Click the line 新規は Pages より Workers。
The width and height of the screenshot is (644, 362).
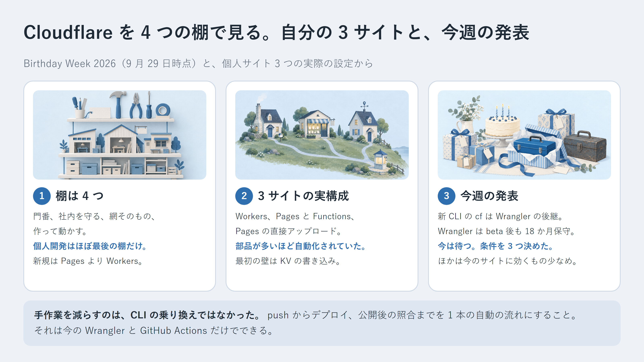point(88,261)
